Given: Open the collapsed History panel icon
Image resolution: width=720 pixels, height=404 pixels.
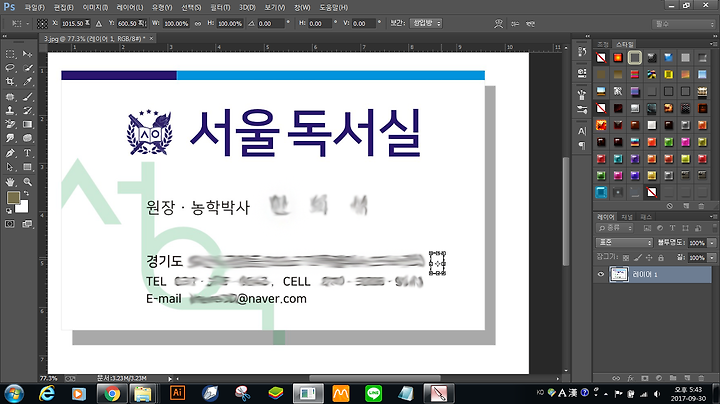Looking at the screenshot, I should (x=582, y=51).
